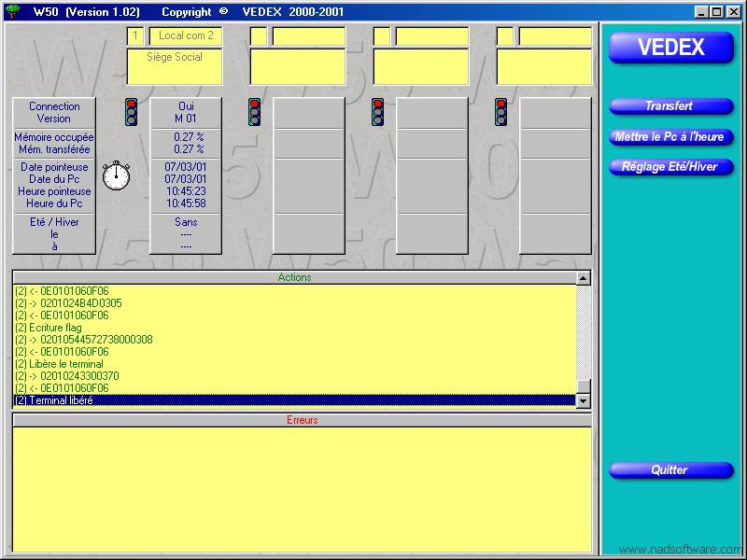Click the Connection label
The image size is (747, 560).
coord(54,106)
